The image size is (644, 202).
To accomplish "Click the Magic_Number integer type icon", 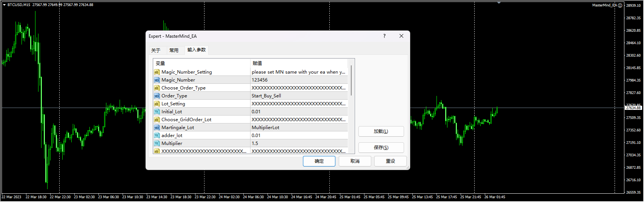I will [157, 80].
